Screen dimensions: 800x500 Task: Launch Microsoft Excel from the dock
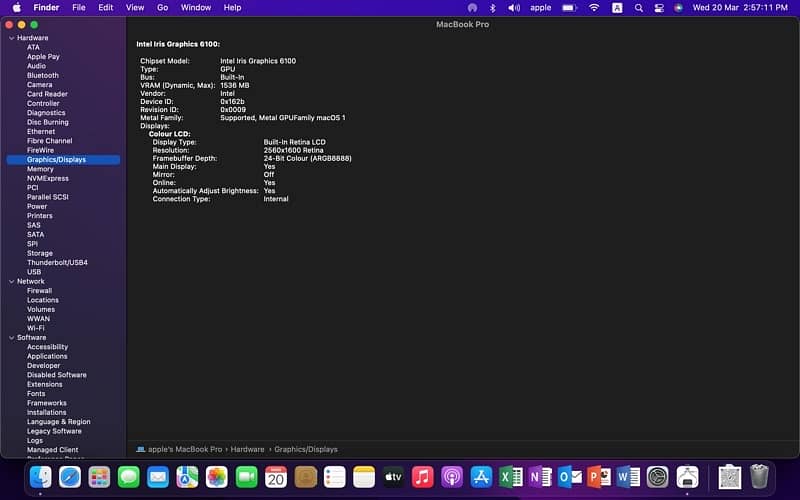(510, 477)
